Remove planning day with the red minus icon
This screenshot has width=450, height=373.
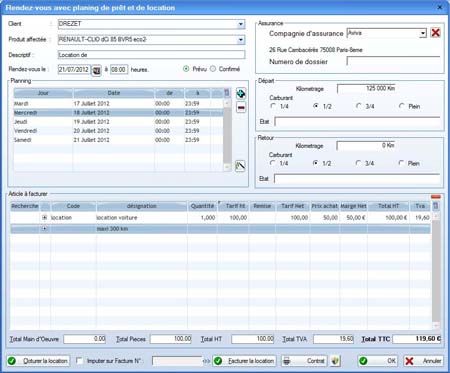[x=241, y=108]
